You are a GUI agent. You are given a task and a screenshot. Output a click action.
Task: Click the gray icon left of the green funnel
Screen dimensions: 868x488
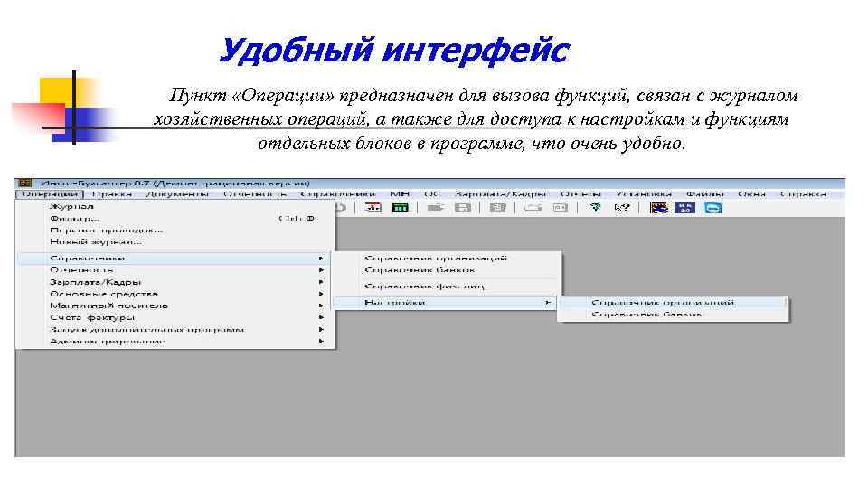(x=561, y=208)
